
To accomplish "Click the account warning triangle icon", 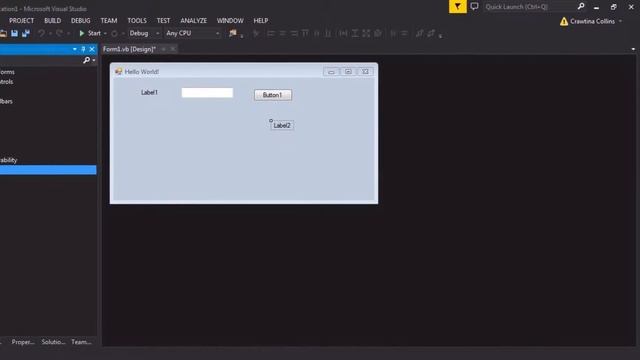I will (x=564, y=21).
